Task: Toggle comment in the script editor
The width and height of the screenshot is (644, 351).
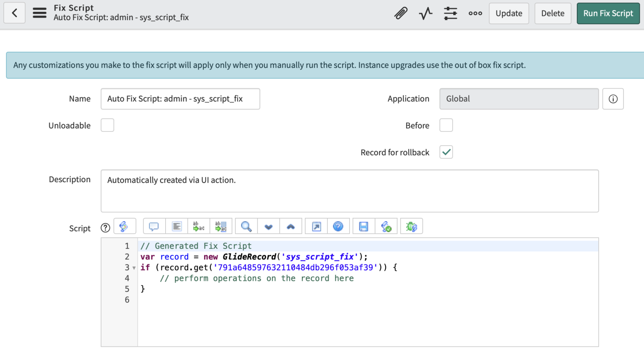Action: point(153,226)
